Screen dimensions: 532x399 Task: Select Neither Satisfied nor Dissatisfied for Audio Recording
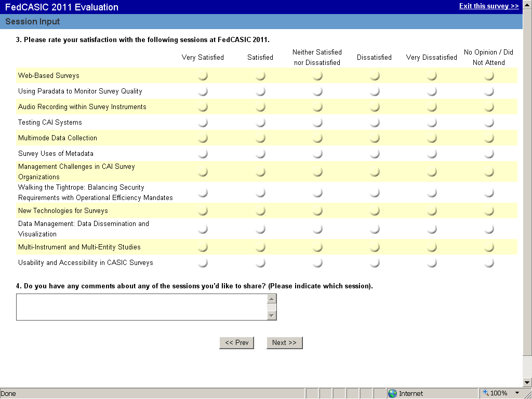coord(317,107)
